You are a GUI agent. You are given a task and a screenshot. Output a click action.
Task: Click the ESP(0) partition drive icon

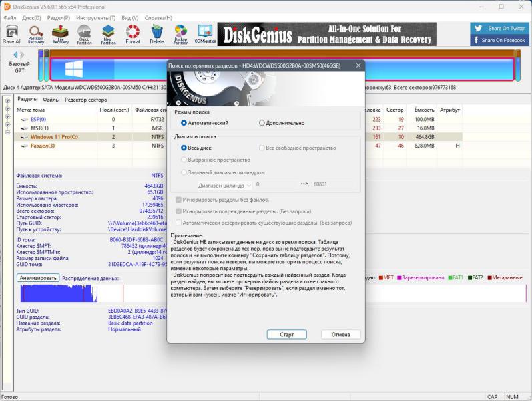click(x=24, y=119)
